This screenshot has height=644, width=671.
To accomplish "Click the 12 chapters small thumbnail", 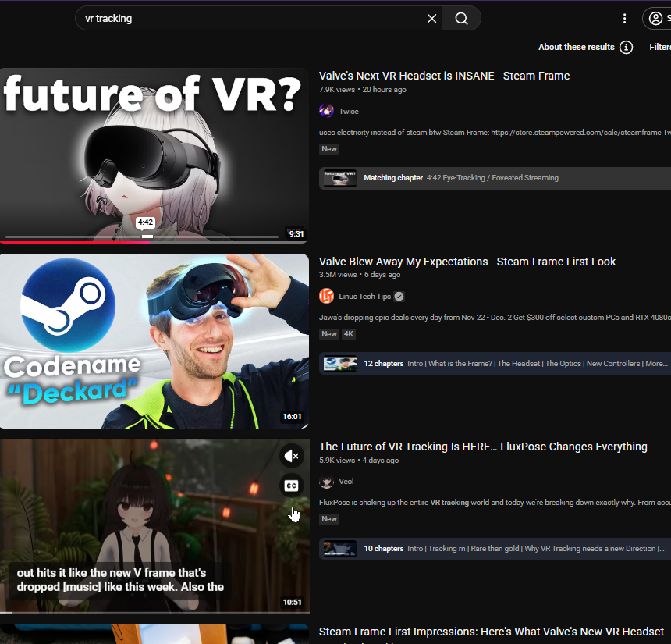I will 339,364.
